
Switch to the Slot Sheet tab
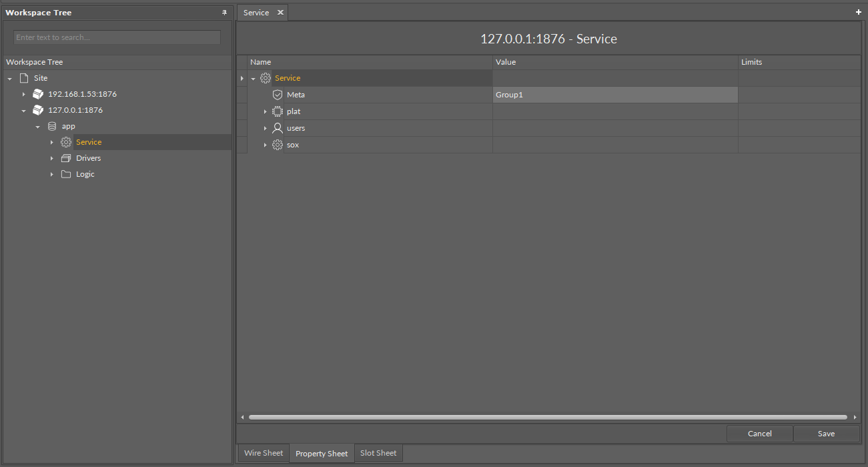click(378, 453)
